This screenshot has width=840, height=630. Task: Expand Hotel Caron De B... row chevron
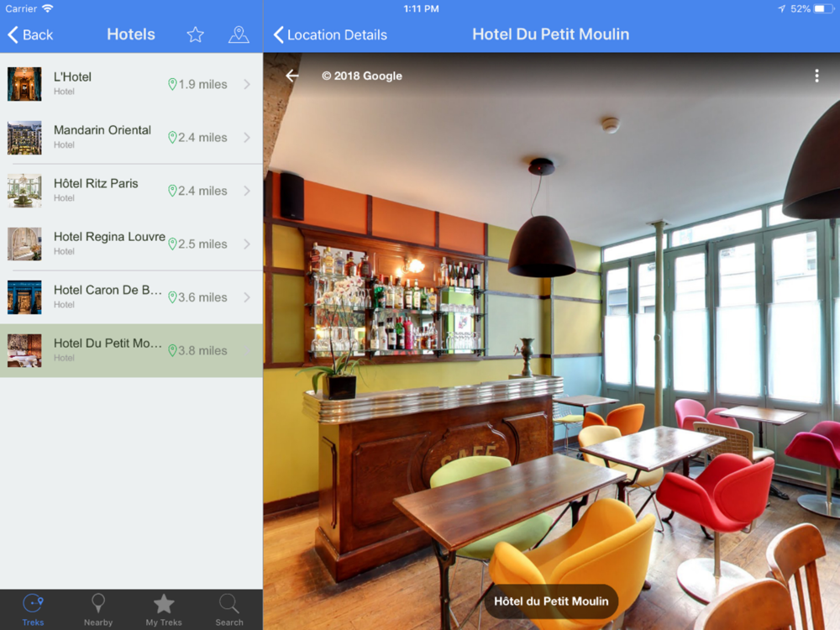click(x=247, y=297)
